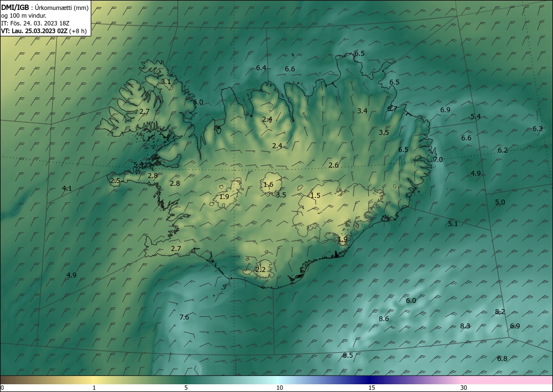Click the 0 tick label on color scale
The image size is (553, 392).
coord(2,388)
